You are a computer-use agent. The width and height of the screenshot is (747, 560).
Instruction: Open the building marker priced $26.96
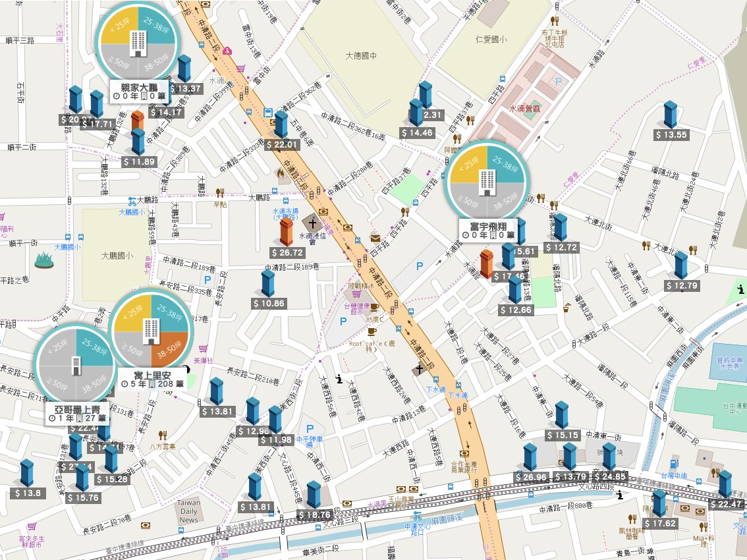coord(530,457)
